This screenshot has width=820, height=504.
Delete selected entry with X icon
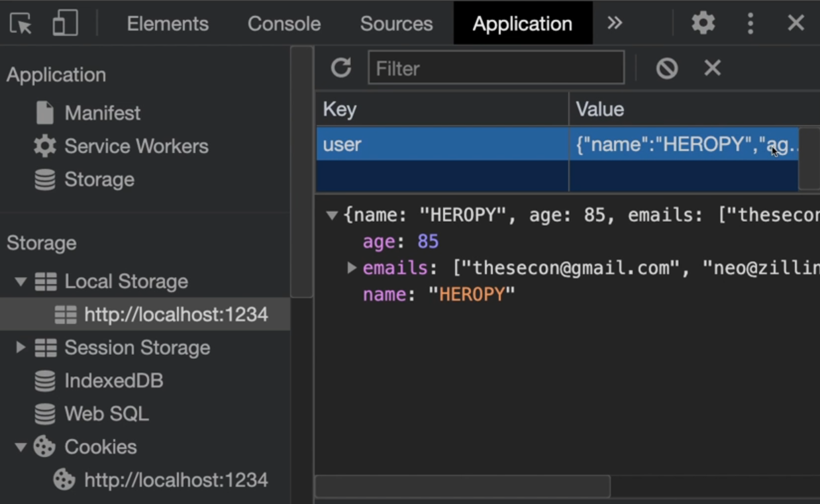pyautogui.click(x=713, y=68)
